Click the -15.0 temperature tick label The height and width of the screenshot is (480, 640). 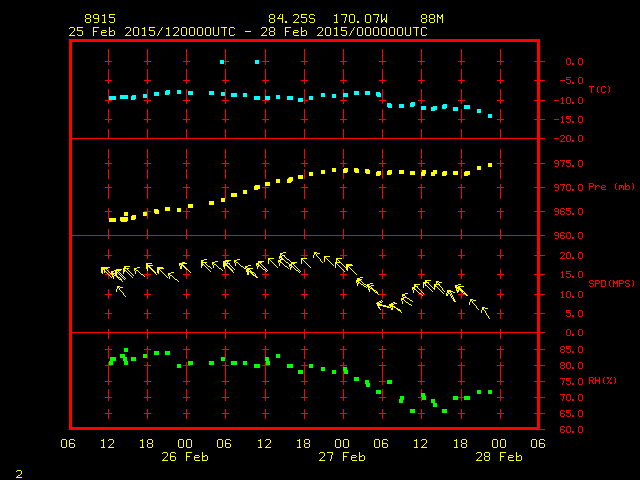pos(569,120)
